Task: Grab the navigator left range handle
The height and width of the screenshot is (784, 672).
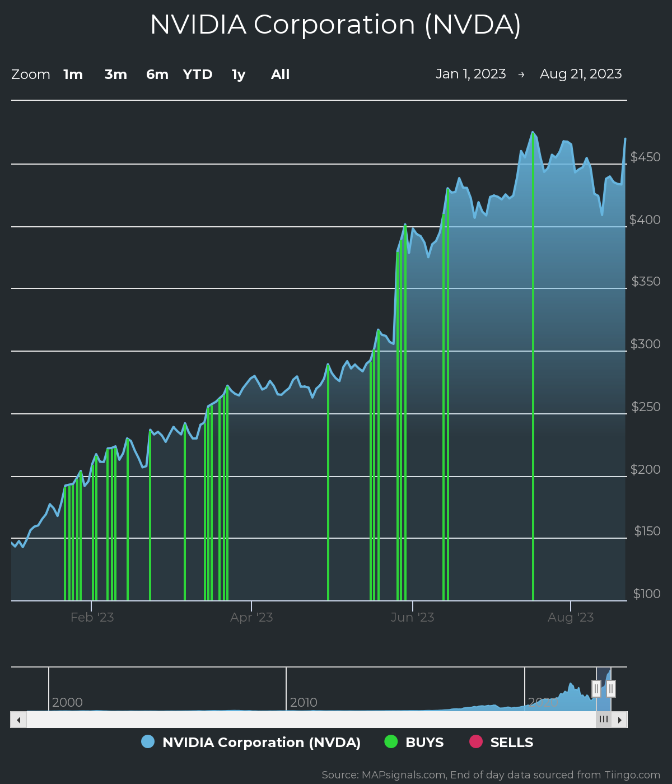Action: pyautogui.click(x=596, y=688)
